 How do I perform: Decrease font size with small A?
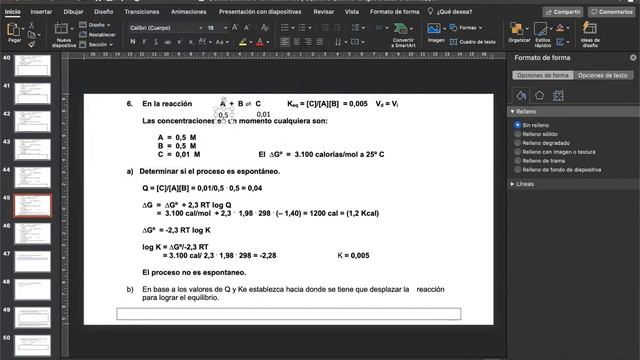247,28
